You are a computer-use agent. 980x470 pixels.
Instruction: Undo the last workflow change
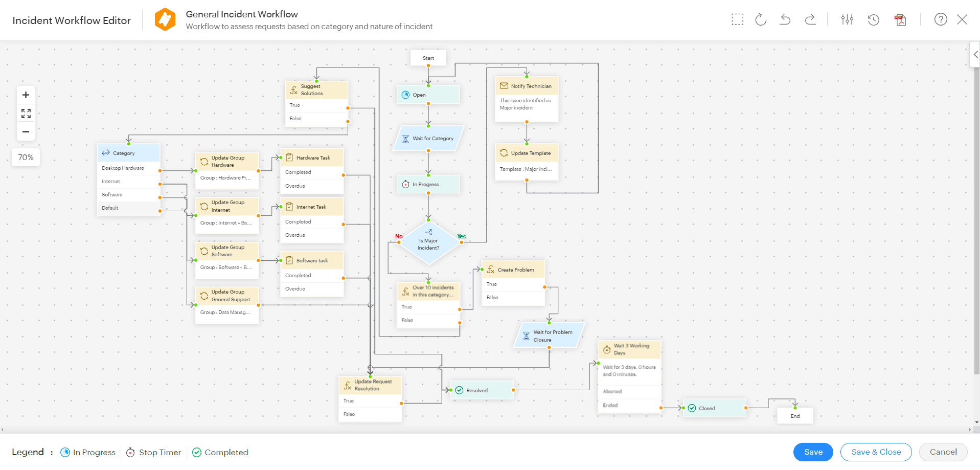(785, 19)
